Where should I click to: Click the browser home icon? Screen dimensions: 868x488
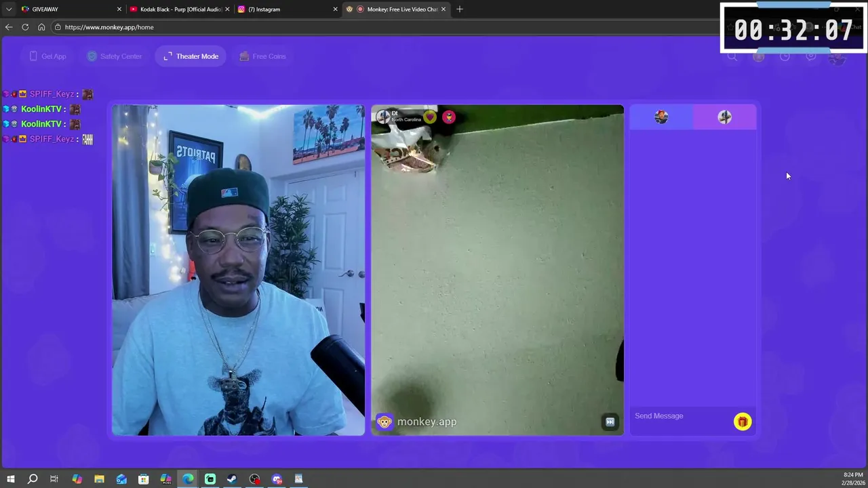click(41, 27)
